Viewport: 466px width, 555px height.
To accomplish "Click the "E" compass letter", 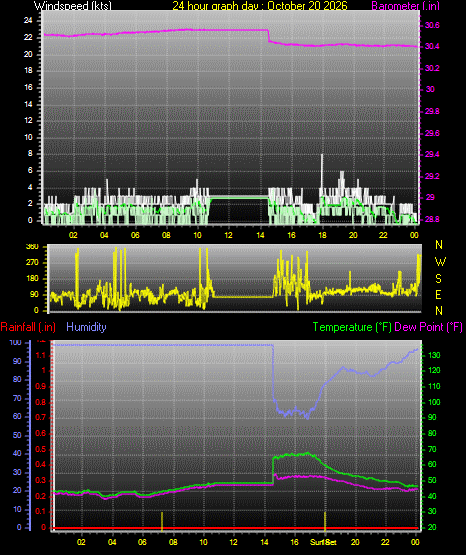I will point(438,294).
